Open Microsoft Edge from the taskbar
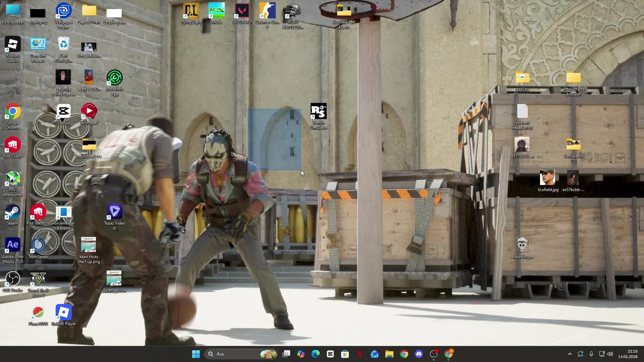The height and width of the screenshot is (362, 644). click(x=315, y=354)
